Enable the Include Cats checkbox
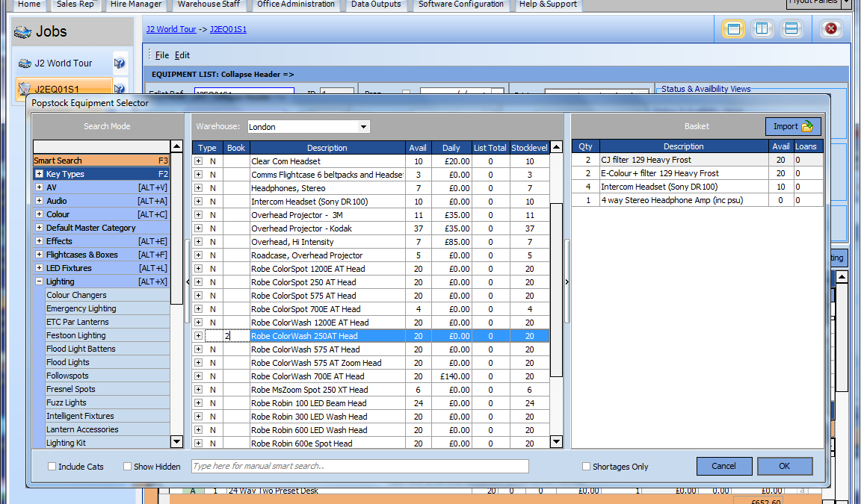This screenshot has height=504, width=861. (52, 467)
